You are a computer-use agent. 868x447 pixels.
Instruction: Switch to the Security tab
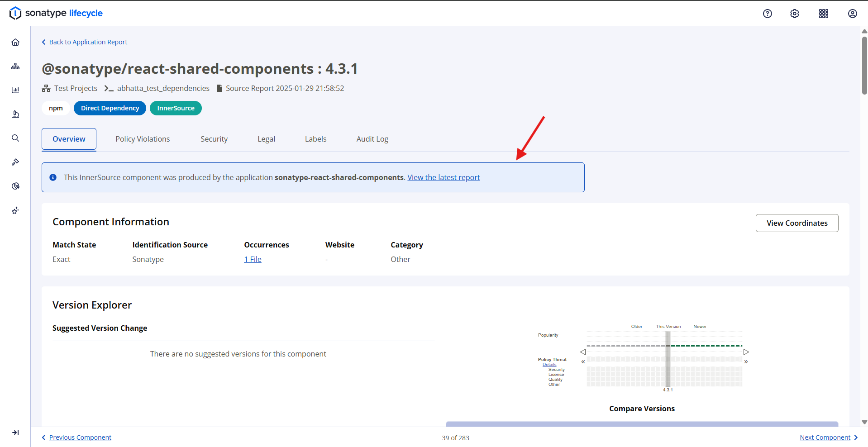[214, 139]
